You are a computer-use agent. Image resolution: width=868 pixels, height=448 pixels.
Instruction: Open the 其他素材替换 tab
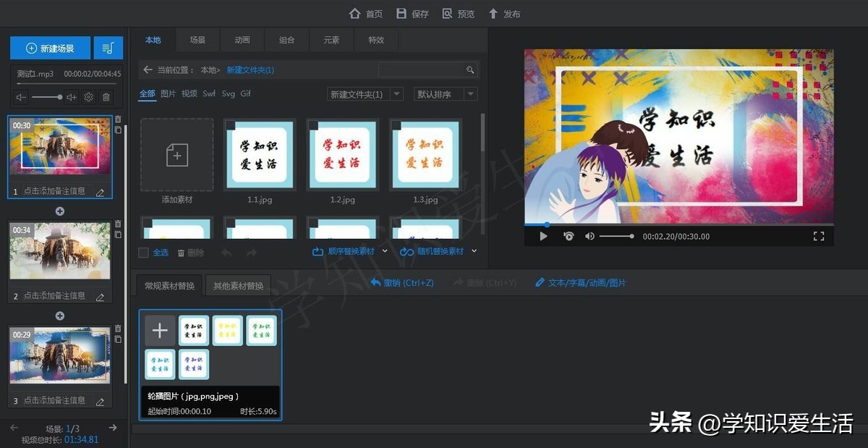pyautogui.click(x=239, y=285)
